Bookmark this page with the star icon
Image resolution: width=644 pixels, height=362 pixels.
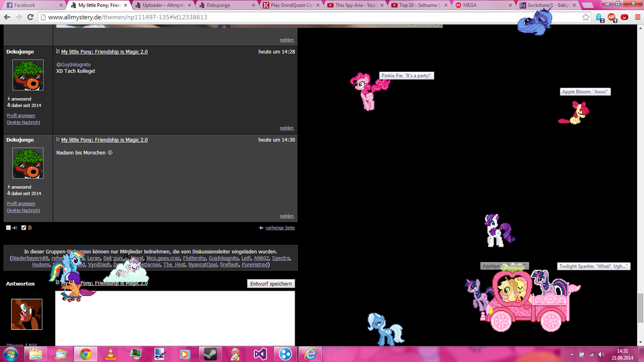click(x=586, y=17)
